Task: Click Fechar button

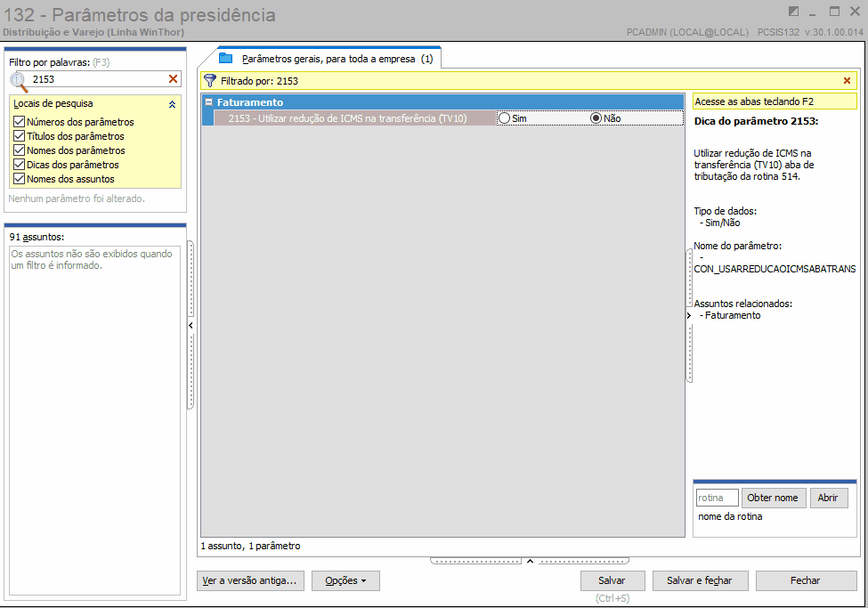Action: 806,580
